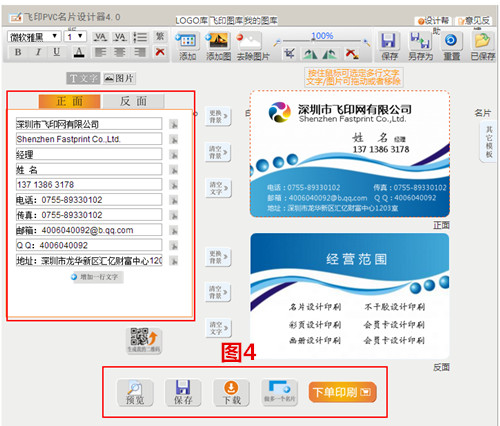Click the Q Q: 4006040092 input field
This screenshot has width=500, height=426.
pyautogui.click(x=89, y=245)
